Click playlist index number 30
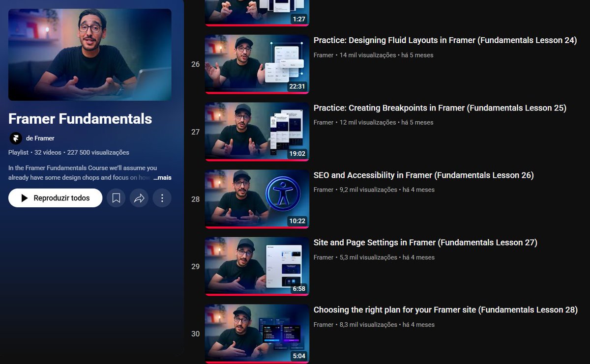This screenshot has height=364, width=590. [196, 334]
